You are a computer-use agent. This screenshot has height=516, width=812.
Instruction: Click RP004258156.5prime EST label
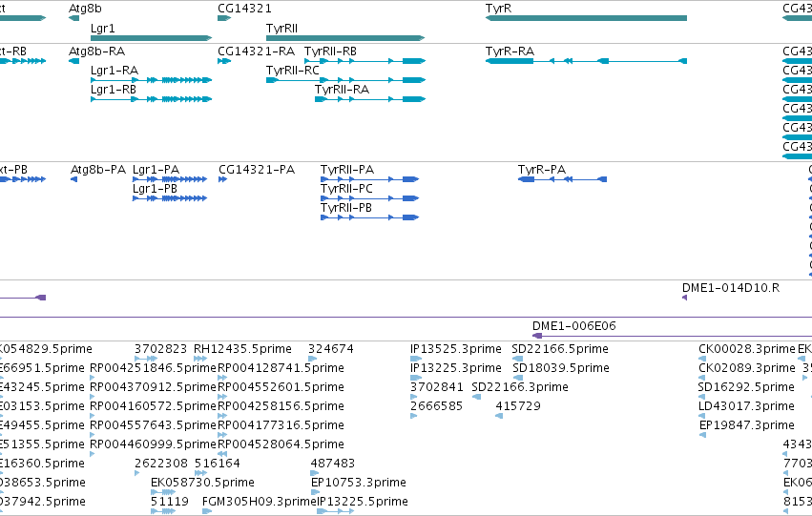(281, 406)
